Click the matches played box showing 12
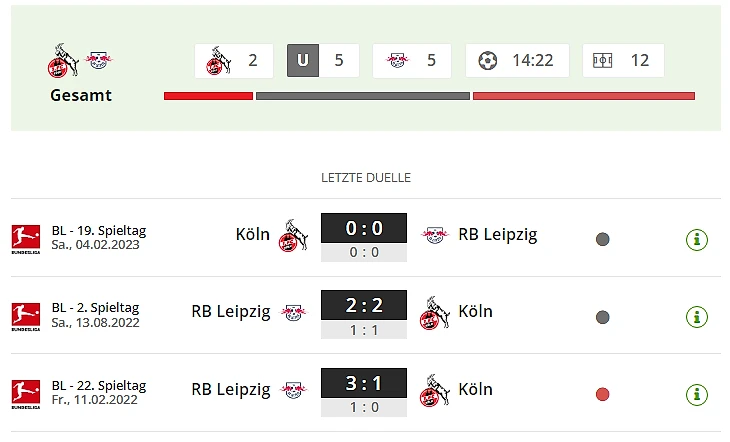Image resolution: width=730 pixels, height=442 pixels. point(623,60)
